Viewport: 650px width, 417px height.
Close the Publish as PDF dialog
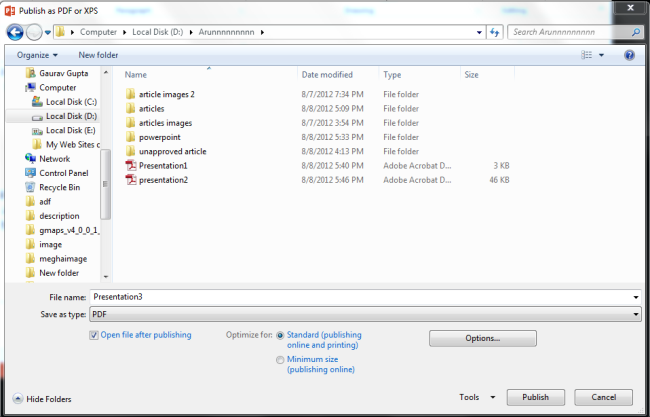point(630,7)
